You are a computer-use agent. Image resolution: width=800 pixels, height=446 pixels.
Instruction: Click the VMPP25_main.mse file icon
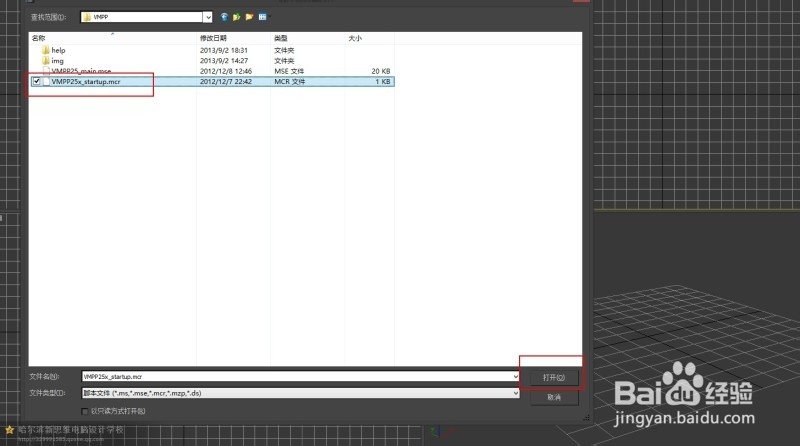(46, 71)
